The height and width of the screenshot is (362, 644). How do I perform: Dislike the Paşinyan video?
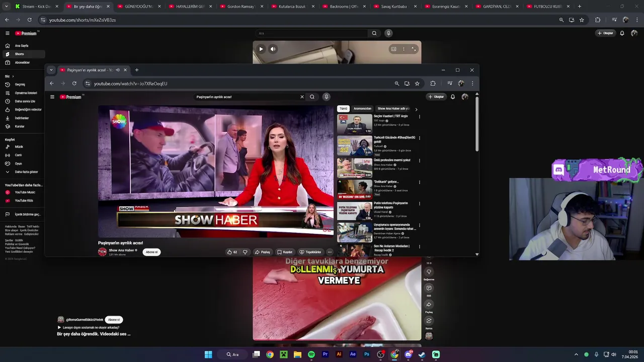point(245,252)
